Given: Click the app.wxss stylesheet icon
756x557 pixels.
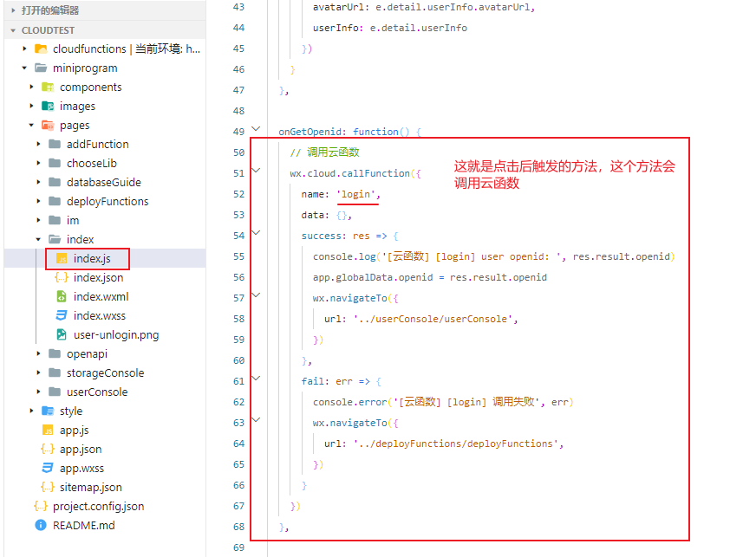Looking at the screenshot, I should (x=48, y=468).
